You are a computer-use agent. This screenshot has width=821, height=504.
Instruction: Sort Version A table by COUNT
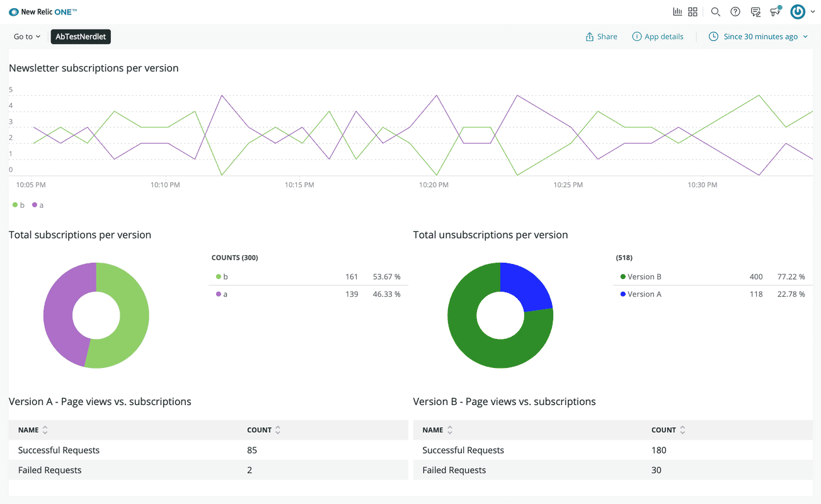[263, 430]
